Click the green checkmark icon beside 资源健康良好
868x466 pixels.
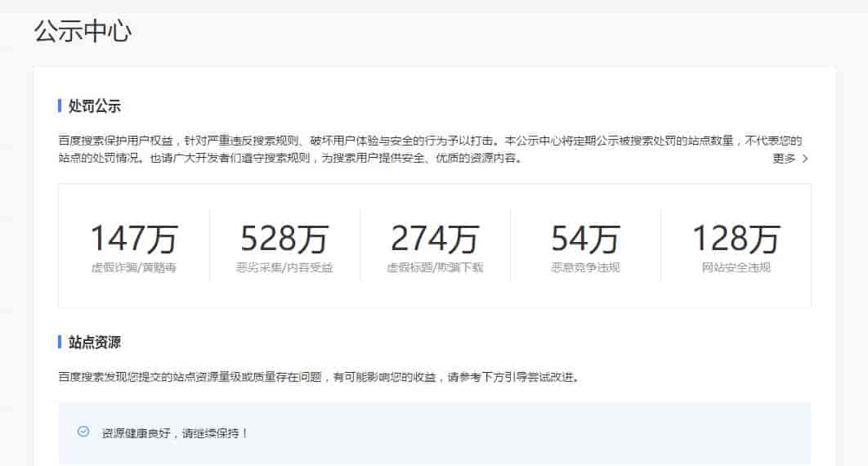point(83,432)
